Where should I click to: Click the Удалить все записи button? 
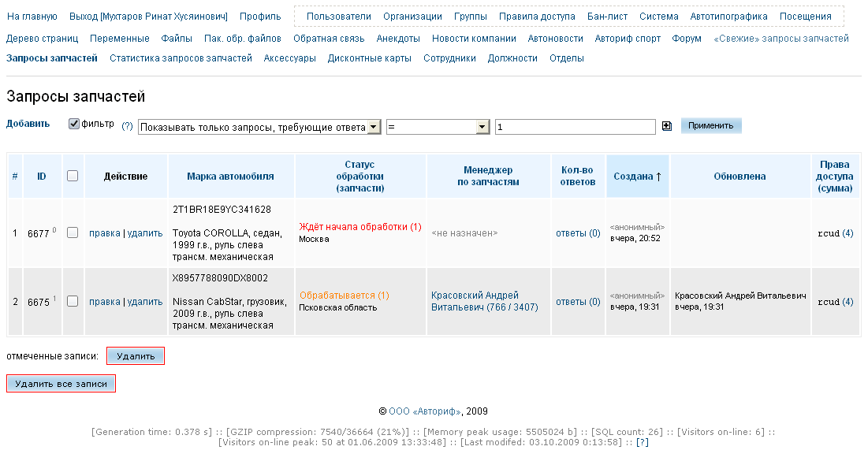click(61, 384)
